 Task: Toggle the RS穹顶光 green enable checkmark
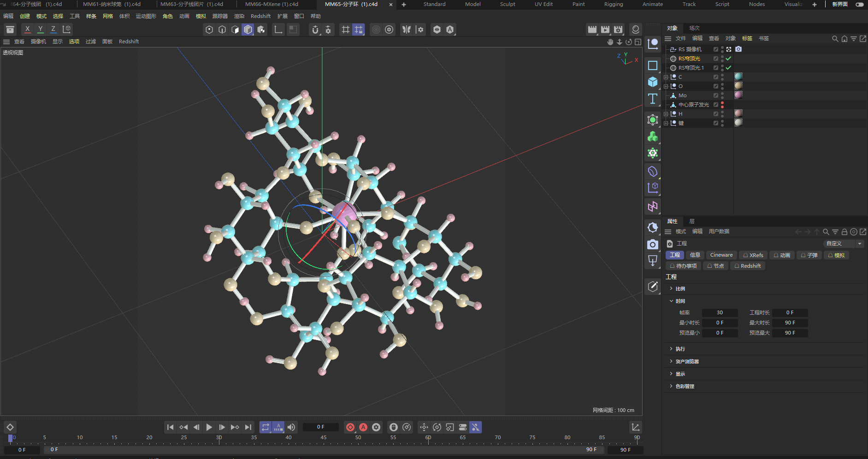click(x=728, y=59)
